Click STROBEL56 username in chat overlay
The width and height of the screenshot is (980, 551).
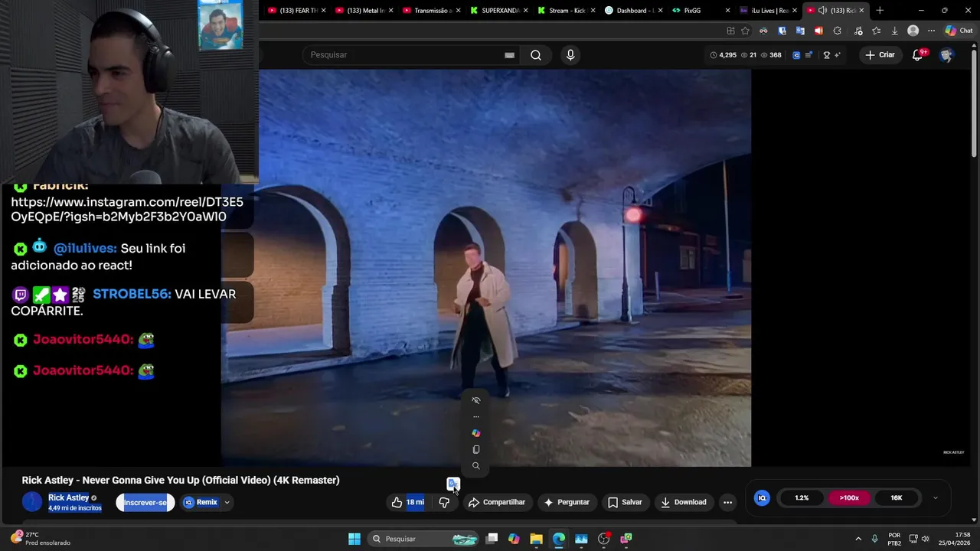[x=132, y=294]
